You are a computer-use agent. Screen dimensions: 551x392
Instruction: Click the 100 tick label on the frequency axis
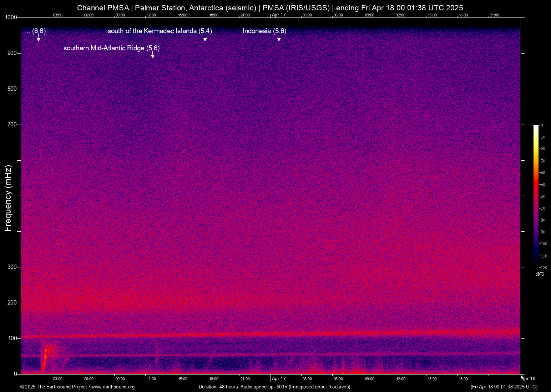[x=12, y=338]
